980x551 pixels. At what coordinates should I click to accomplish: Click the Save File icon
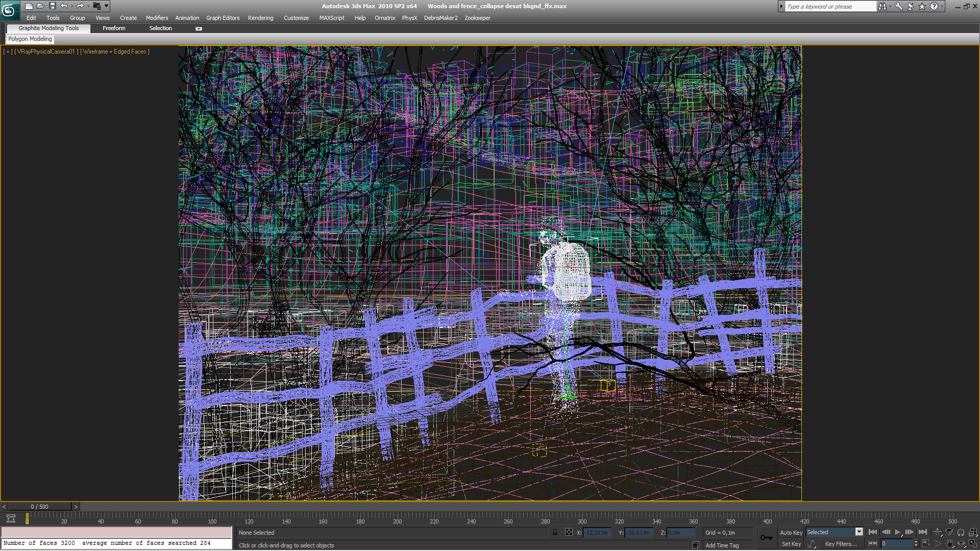pos(52,6)
